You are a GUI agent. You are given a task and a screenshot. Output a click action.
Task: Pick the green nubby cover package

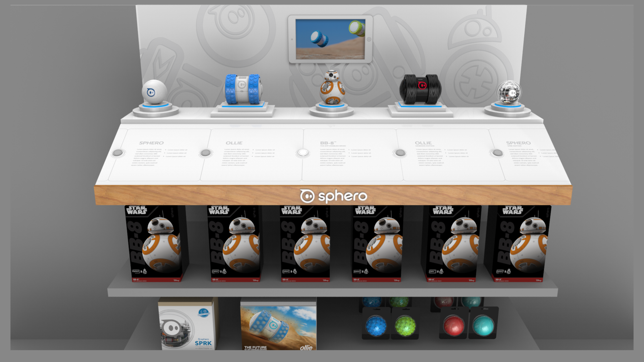click(405, 323)
